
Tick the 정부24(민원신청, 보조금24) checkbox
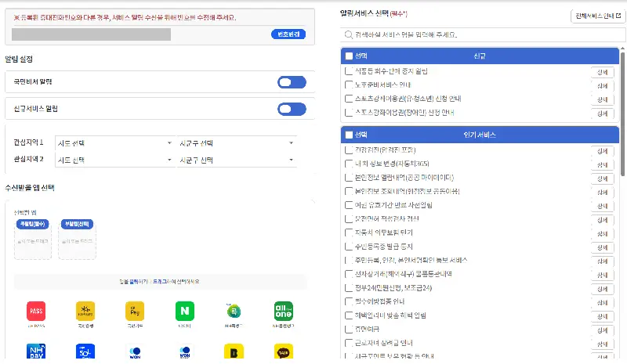click(x=349, y=288)
